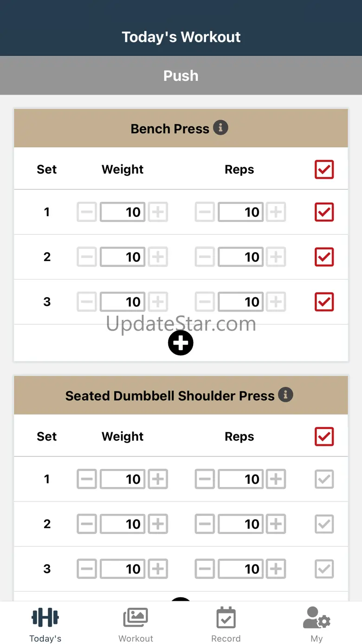The image size is (362, 644).
Task: Tap the Push workout title bar
Action: point(181,76)
